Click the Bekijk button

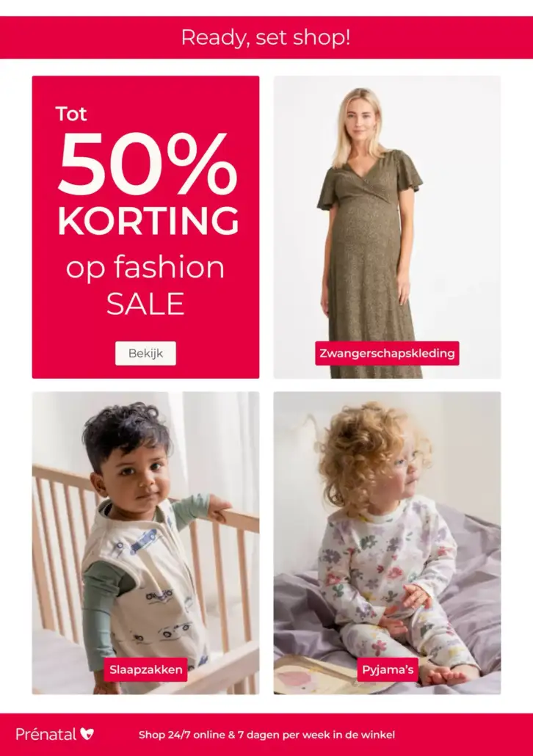[x=145, y=353]
